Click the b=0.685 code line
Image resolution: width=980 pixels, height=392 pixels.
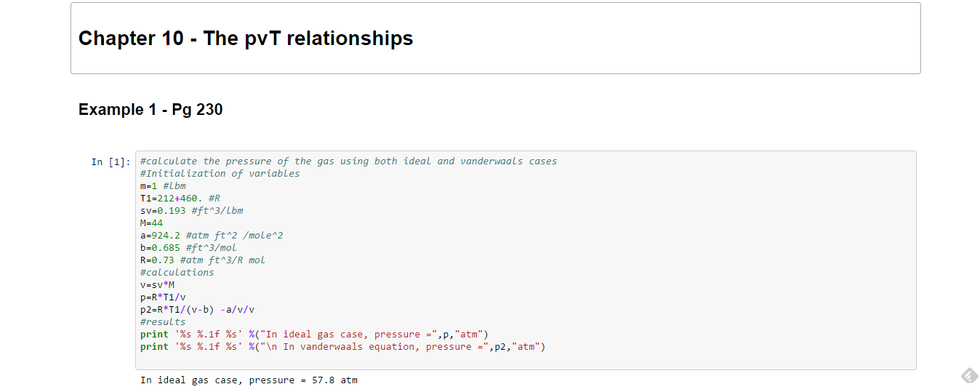pyautogui.click(x=188, y=248)
